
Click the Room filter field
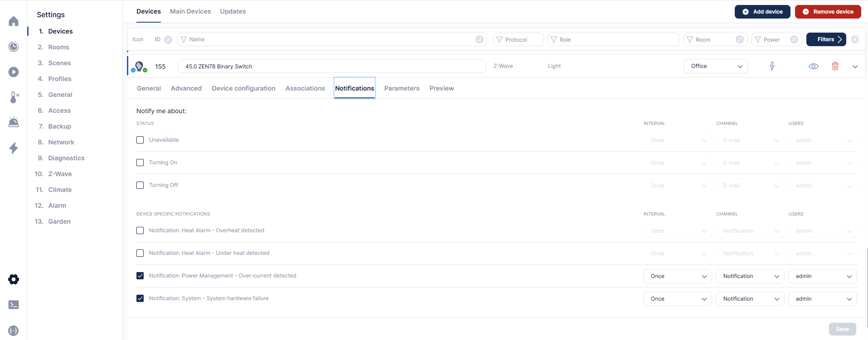715,39
